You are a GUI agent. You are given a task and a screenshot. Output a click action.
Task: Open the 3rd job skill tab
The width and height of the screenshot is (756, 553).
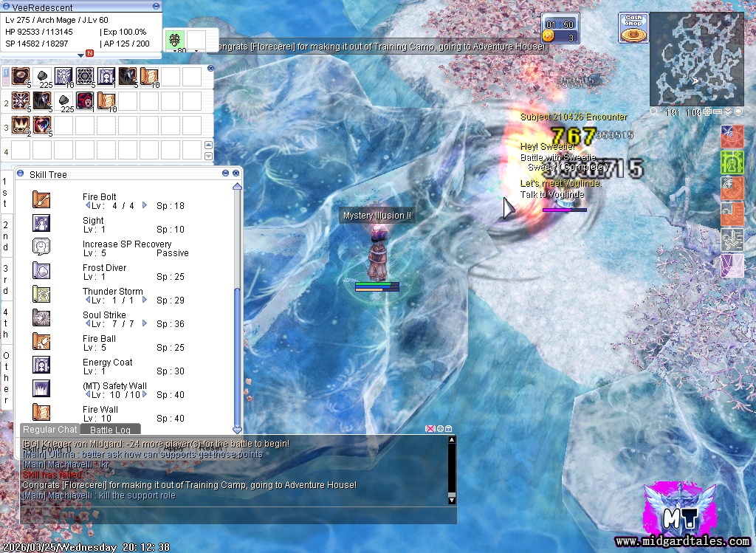6,280
